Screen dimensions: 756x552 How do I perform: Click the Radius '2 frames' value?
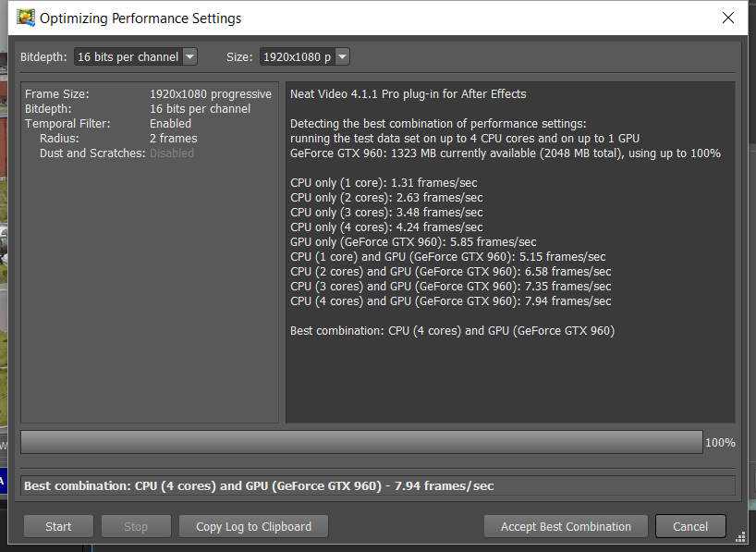pos(174,139)
